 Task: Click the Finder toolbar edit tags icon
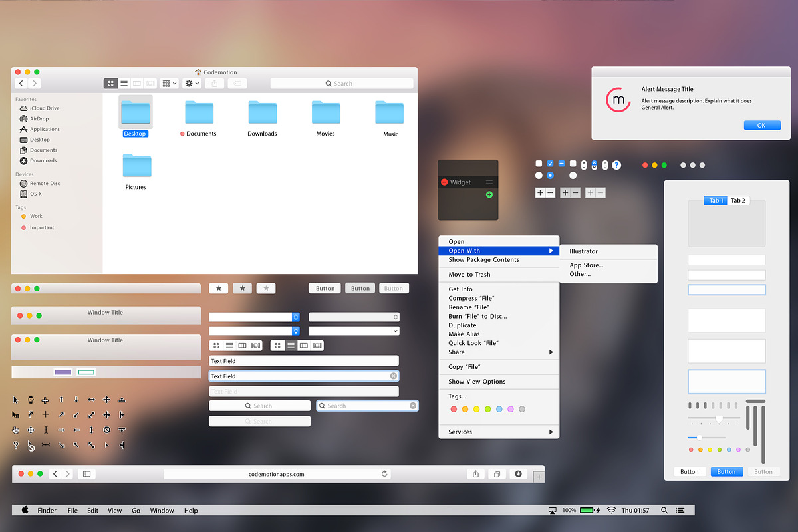tap(237, 84)
